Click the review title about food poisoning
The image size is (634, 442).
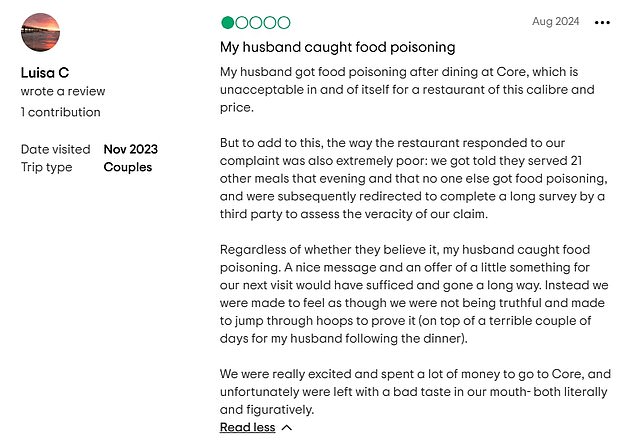[x=338, y=47]
